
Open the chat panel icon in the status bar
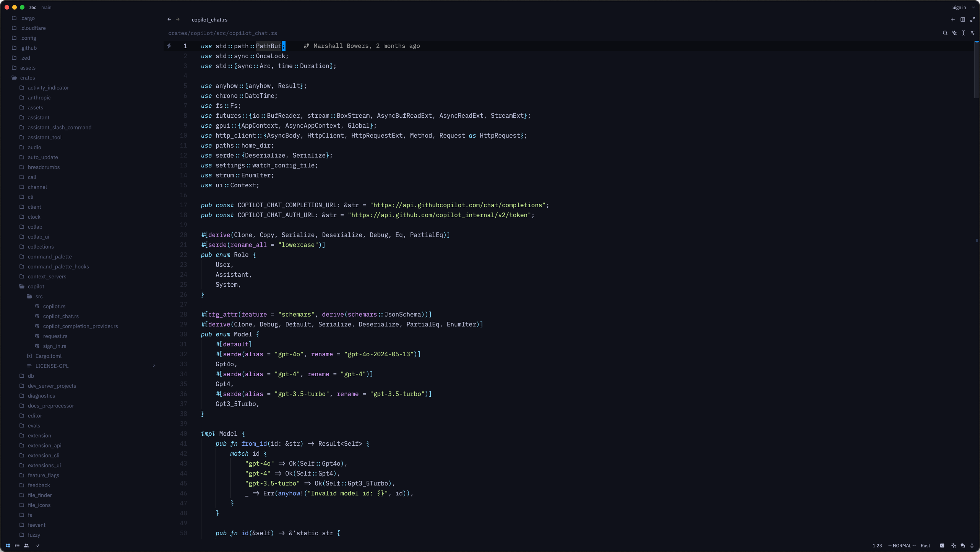coord(963,546)
